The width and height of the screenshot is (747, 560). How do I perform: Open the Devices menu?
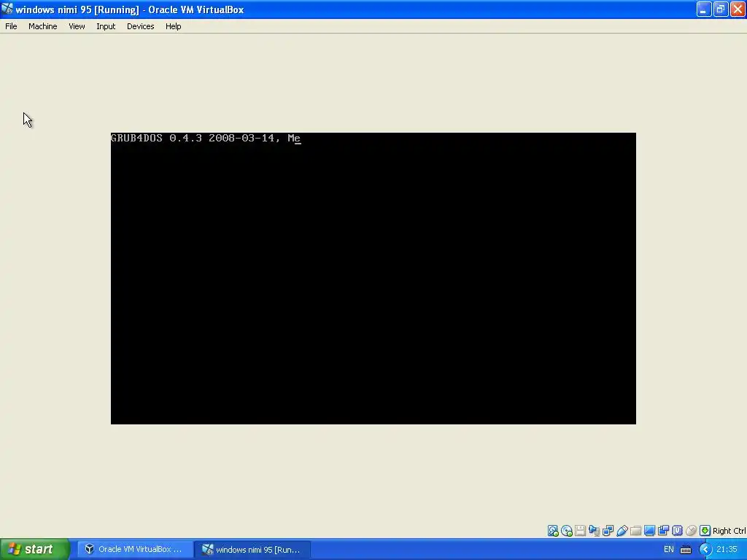click(x=141, y=26)
